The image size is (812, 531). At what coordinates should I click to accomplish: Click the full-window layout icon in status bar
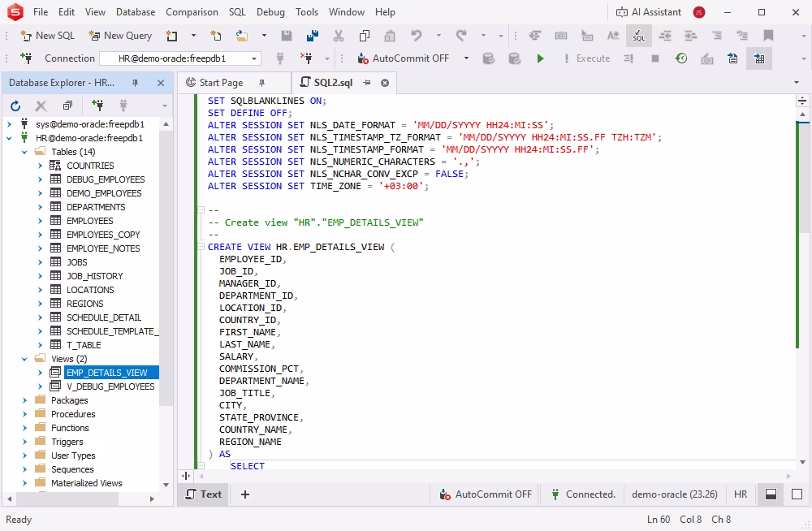[x=797, y=494]
